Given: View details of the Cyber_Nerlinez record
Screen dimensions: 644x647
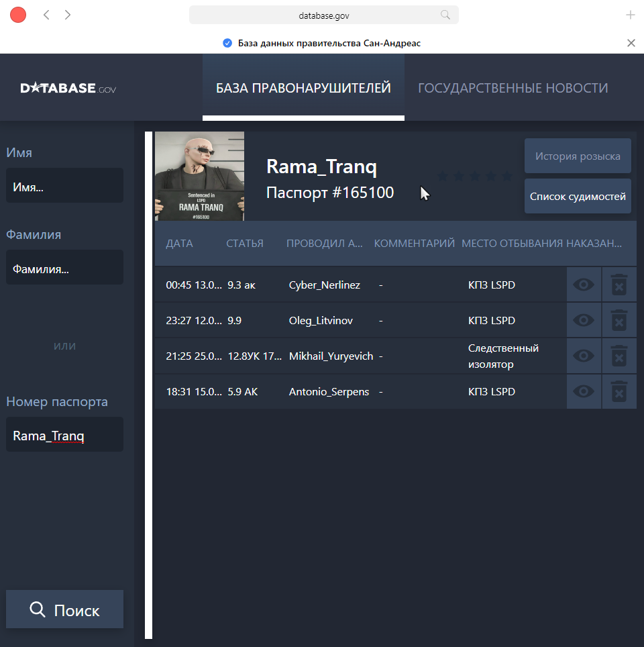Looking at the screenshot, I should point(584,285).
